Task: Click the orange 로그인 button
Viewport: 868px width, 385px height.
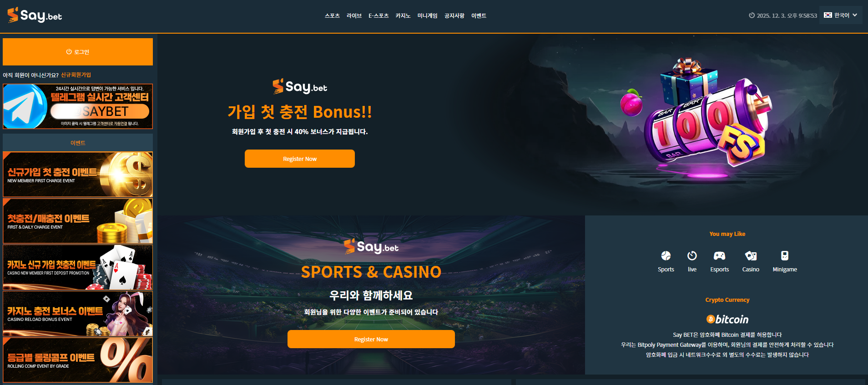Action: (x=78, y=52)
